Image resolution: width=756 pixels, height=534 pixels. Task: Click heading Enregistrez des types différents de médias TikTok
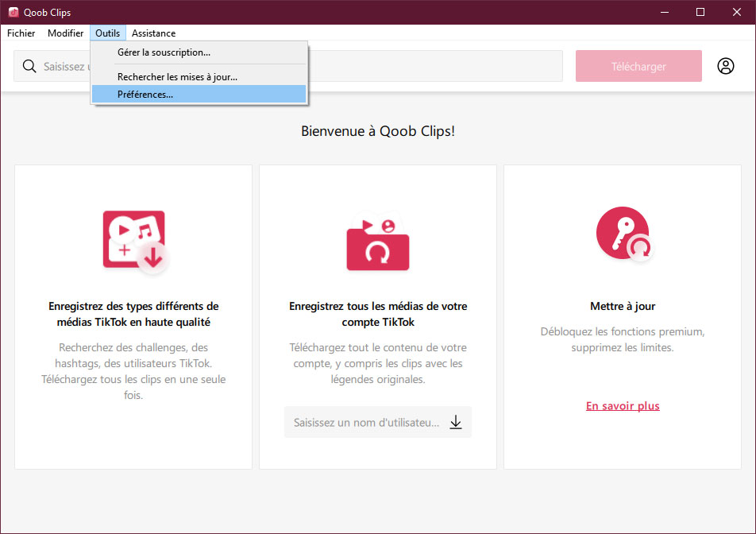point(133,314)
